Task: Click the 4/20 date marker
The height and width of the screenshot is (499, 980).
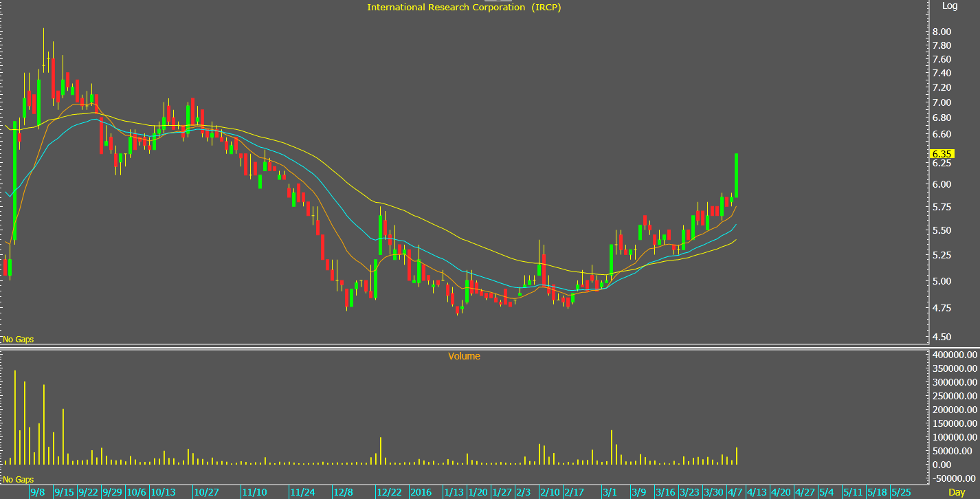Action: pos(781,492)
